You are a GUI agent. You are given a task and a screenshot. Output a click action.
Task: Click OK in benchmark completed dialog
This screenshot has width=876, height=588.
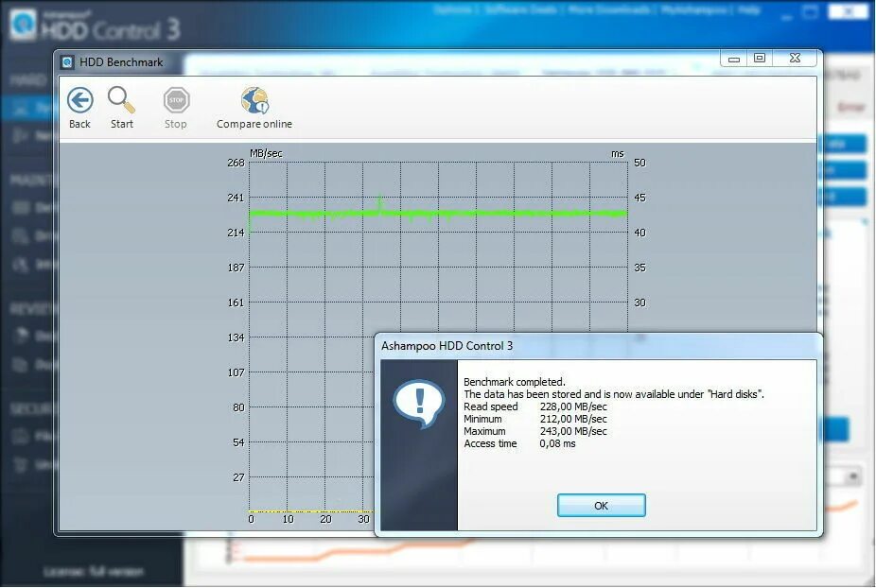coord(601,506)
